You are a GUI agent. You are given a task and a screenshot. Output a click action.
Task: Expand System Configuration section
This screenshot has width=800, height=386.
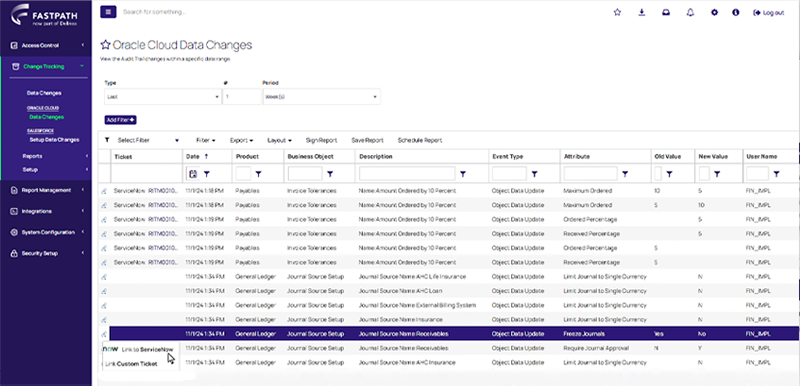click(46, 232)
